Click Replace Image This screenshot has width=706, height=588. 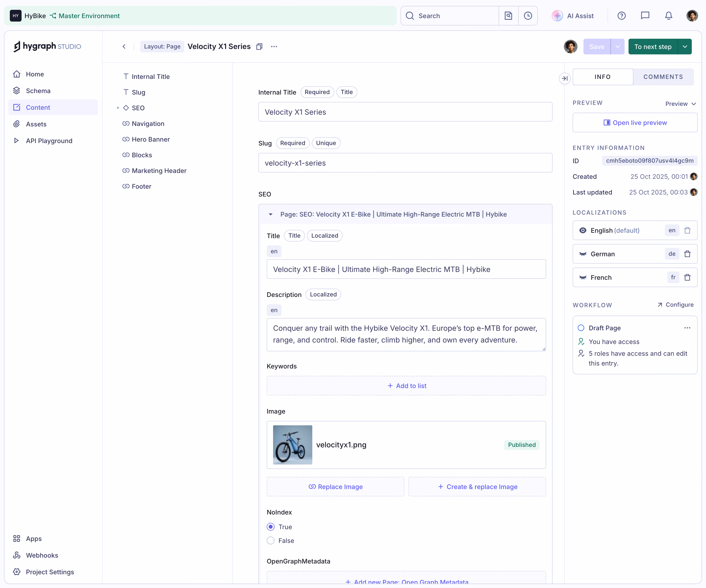pyautogui.click(x=336, y=487)
